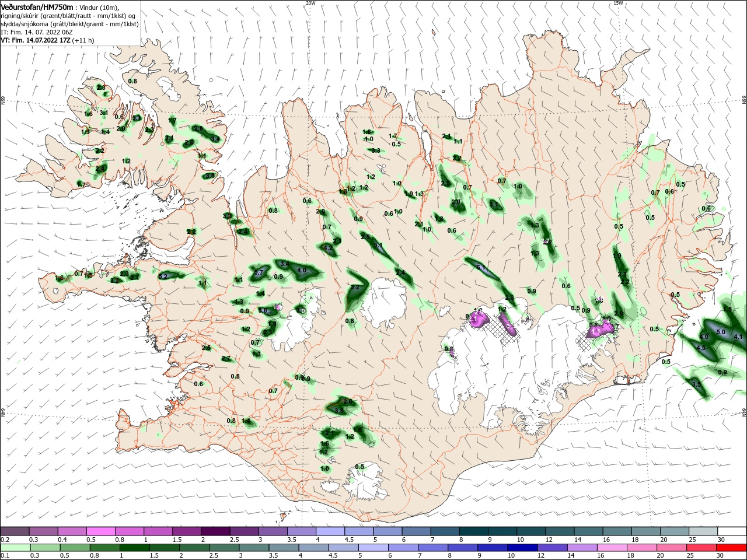The height and width of the screenshot is (560, 747).
Task: Click the Veðurstofan/HM750m title text
Action: pyautogui.click(x=37, y=6)
